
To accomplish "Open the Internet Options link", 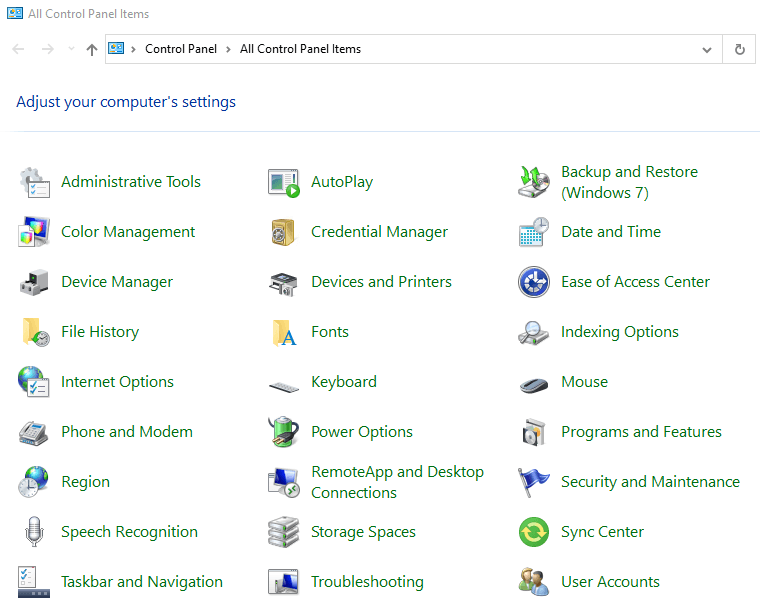I will point(117,382).
